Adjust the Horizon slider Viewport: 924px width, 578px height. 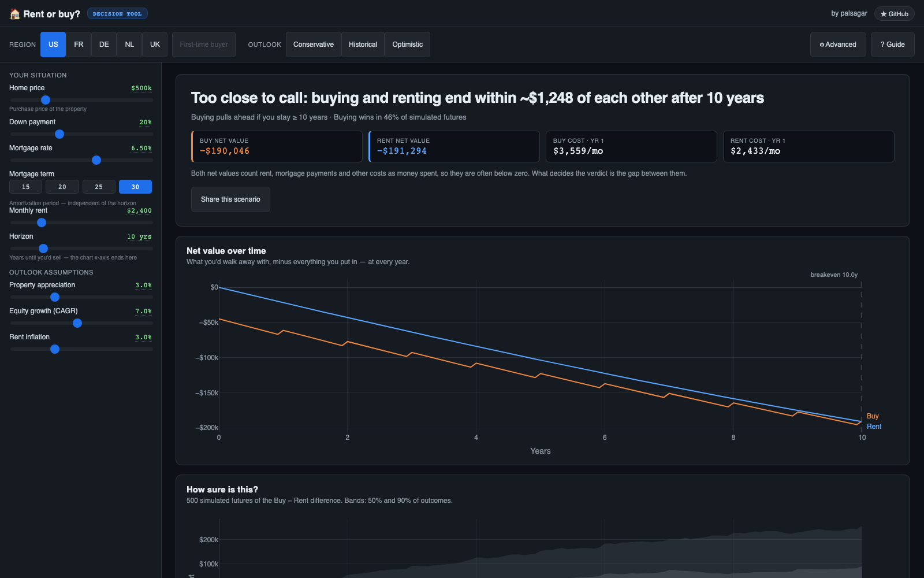81,249
